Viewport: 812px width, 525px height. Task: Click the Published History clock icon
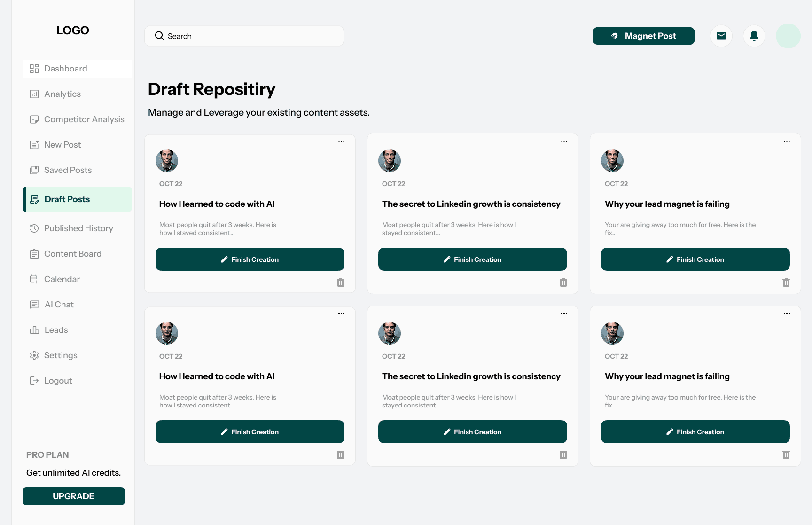(34, 228)
